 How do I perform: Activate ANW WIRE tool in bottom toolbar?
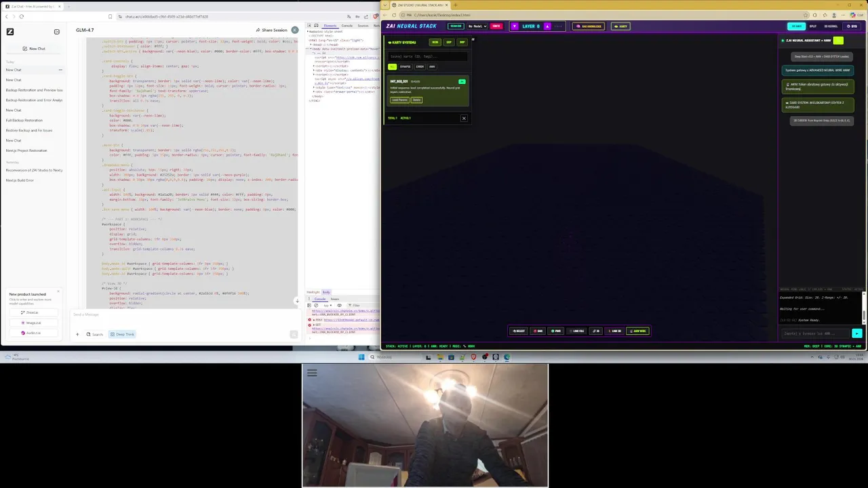(637, 331)
